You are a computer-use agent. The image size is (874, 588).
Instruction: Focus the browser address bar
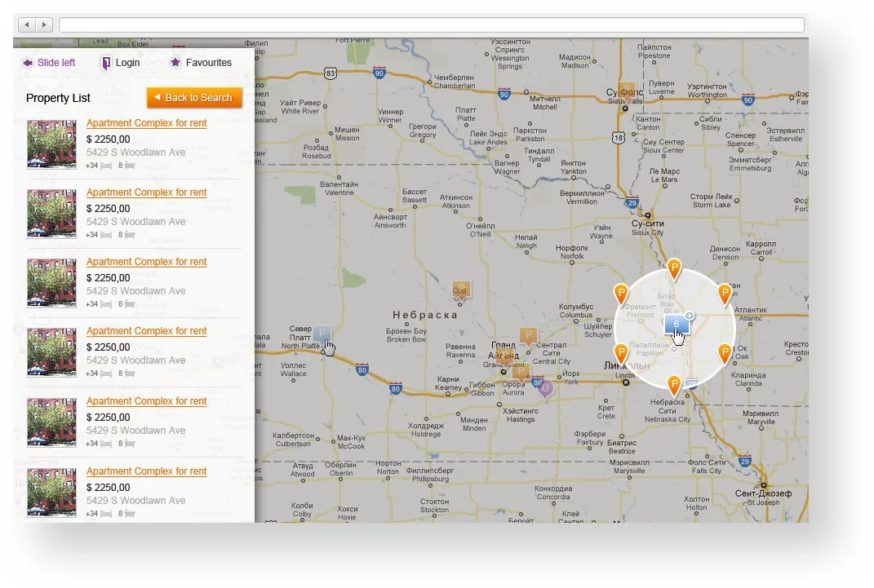point(432,24)
